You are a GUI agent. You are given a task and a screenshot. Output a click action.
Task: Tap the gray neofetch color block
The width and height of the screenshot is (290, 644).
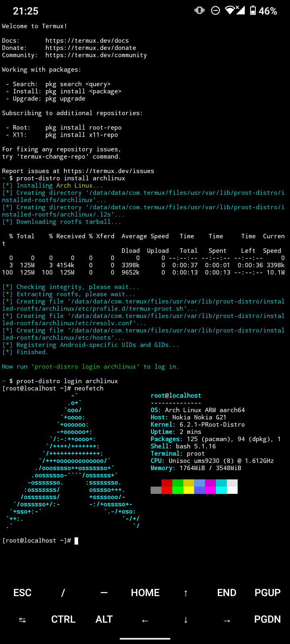pyautogui.click(x=156, y=490)
